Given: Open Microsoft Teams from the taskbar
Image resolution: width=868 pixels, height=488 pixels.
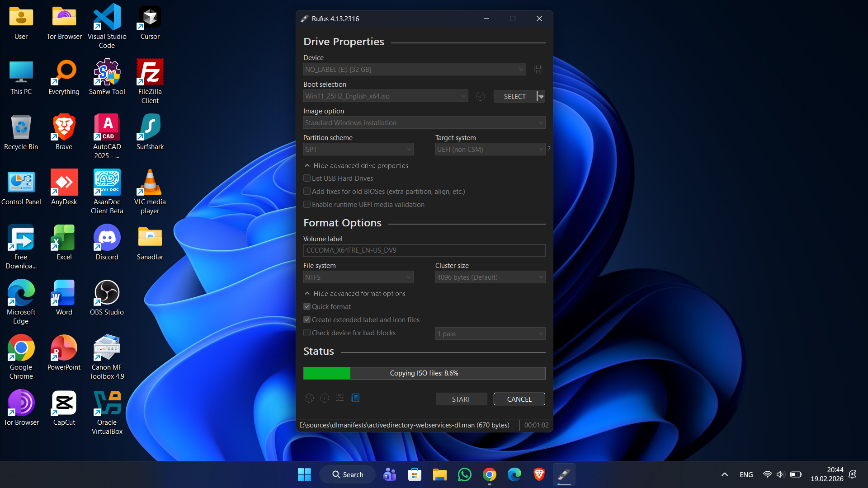Looking at the screenshot, I should click(390, 474).
